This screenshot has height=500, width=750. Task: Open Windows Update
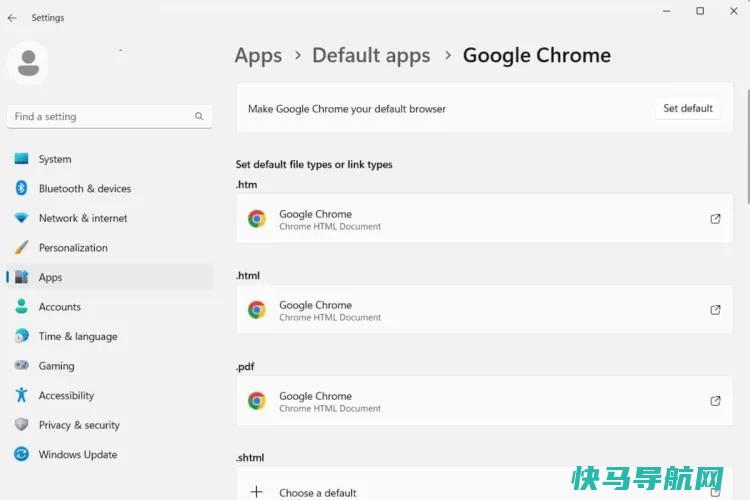pos(110,455)
